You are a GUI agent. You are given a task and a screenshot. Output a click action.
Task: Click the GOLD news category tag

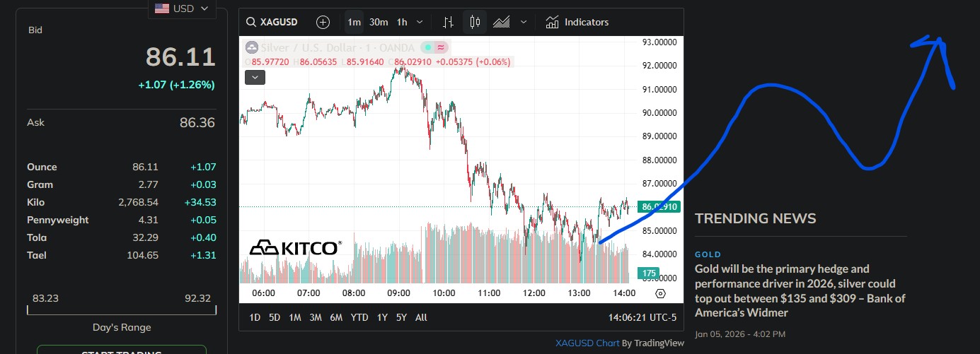coord(708,254)
